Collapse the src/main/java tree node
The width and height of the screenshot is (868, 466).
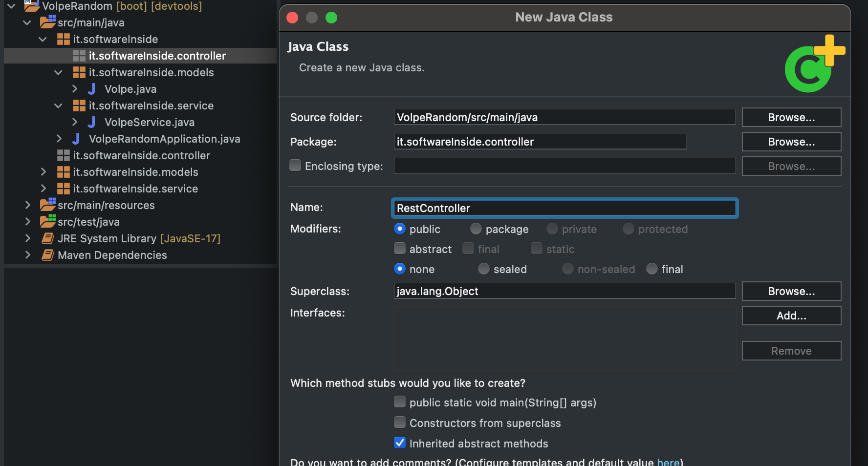tap(27, 22)
